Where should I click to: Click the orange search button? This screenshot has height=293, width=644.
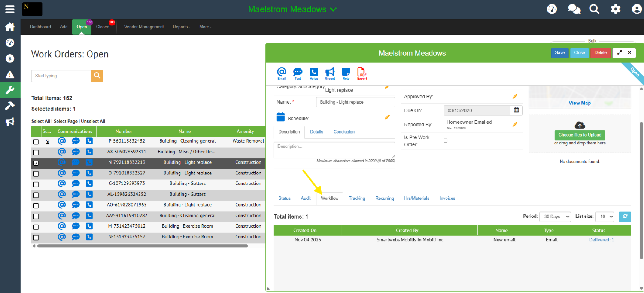tap(97, 76)
